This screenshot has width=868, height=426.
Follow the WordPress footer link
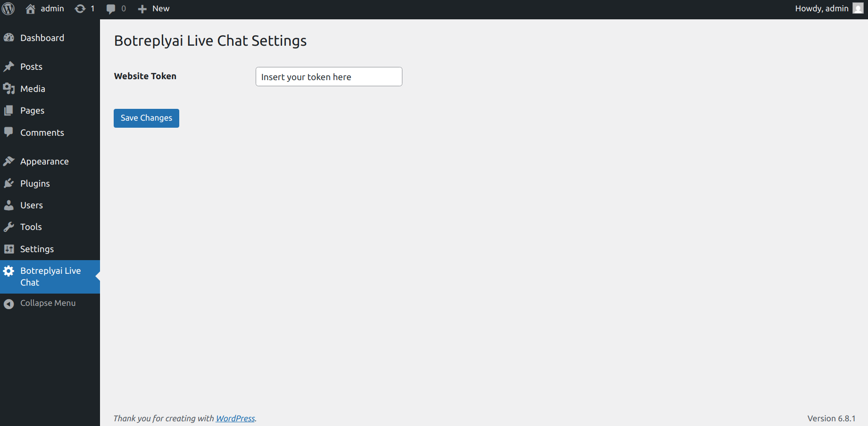(235, 418)
